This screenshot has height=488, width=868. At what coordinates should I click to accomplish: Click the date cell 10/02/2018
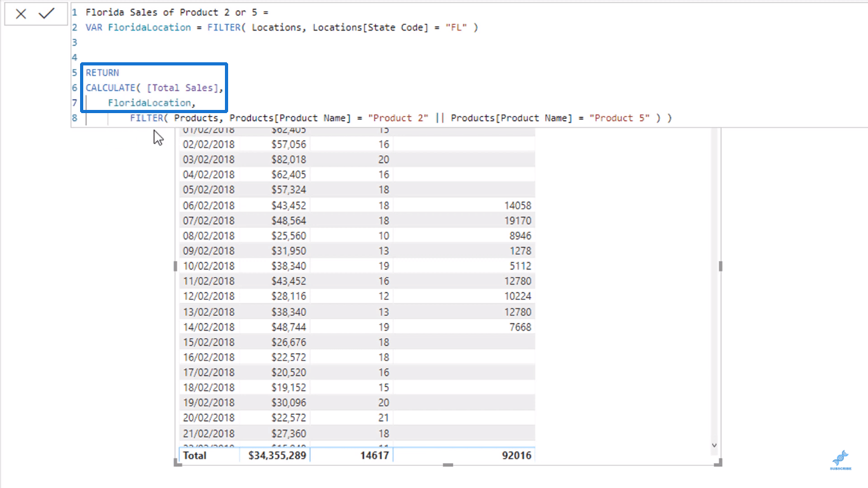[x=208, y=266]
